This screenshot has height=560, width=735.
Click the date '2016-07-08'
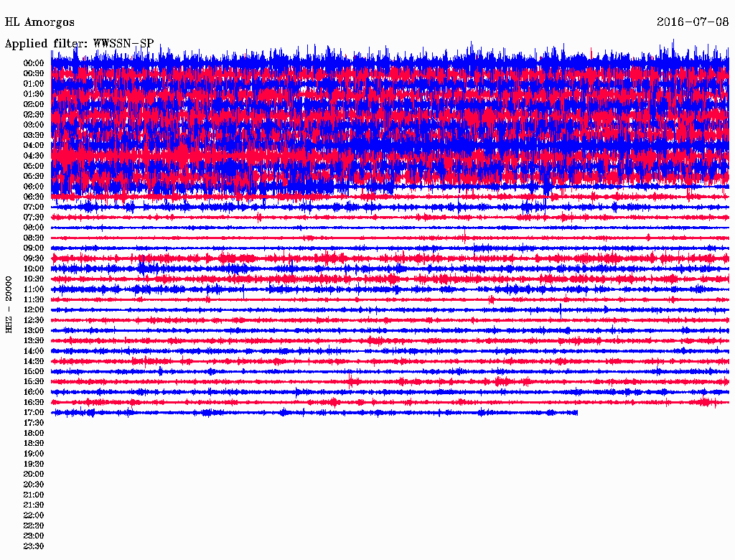coord(693,22)
